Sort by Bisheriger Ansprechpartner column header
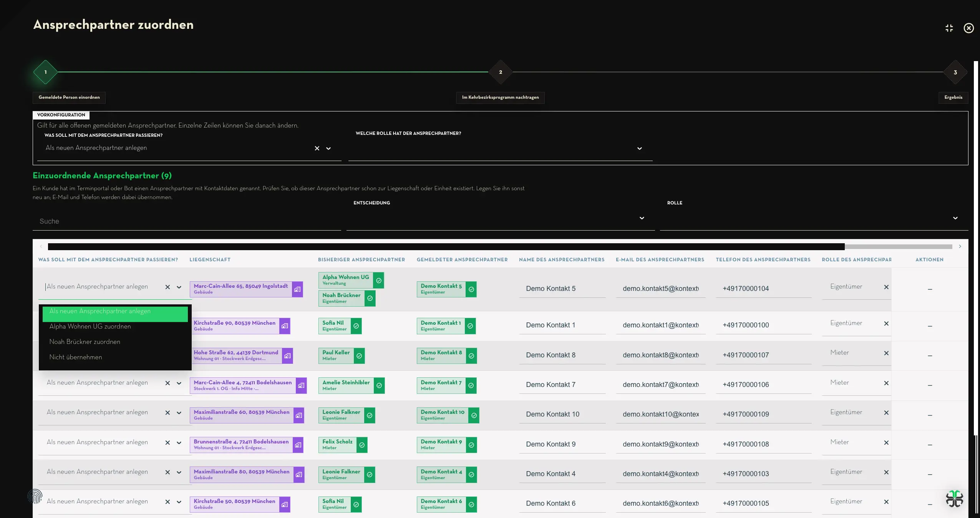The height and width of the screenshot is (518, 980). point(361,260)
